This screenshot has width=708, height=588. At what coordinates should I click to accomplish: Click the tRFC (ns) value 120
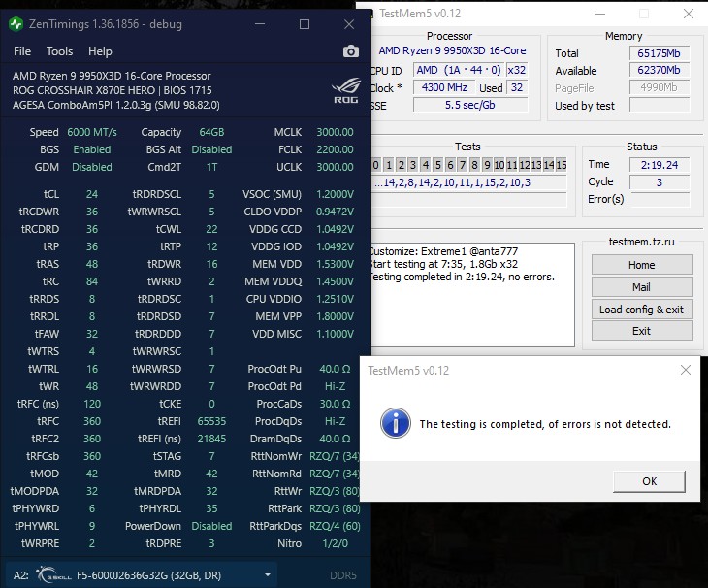pyautogui.click(x=92, y=404)
